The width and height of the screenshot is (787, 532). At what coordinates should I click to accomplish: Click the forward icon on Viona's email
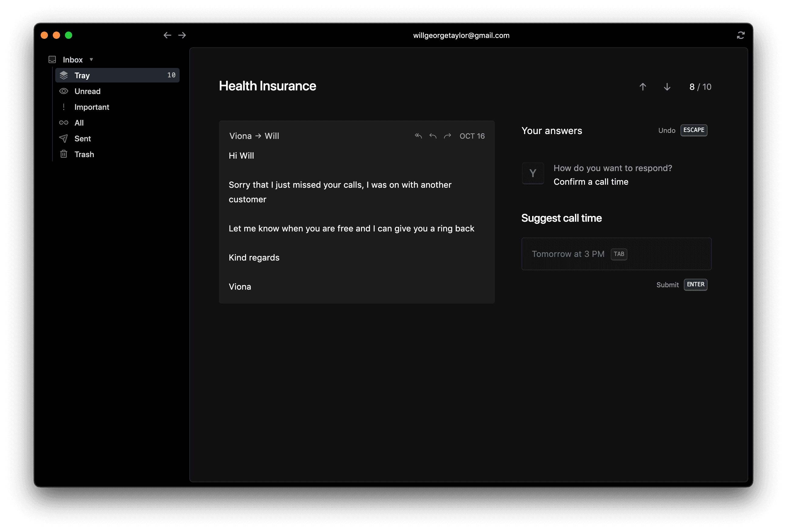coord(448,135)
